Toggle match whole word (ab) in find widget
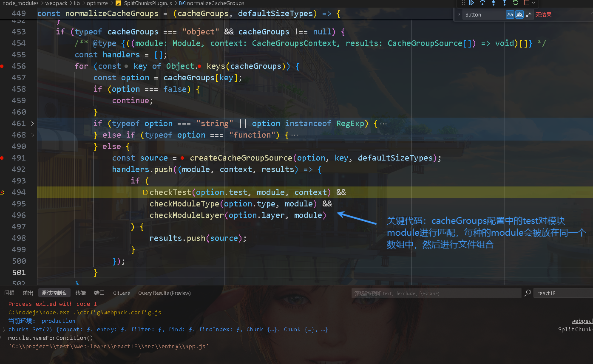Viewport: 593px width, 364px height. [x=519, y=14]
